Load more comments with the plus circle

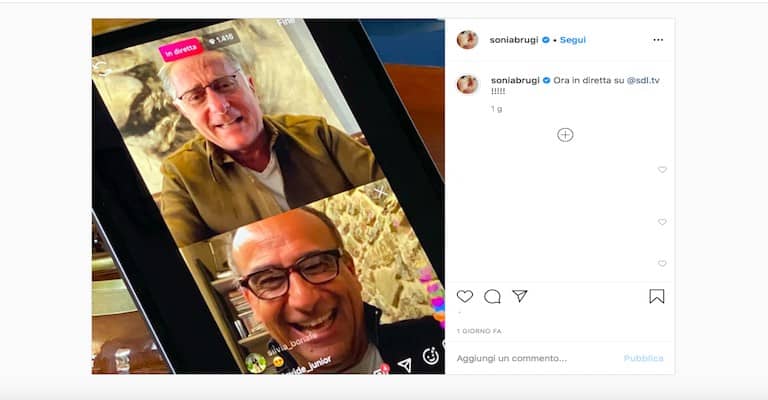[x=565, y=135]
